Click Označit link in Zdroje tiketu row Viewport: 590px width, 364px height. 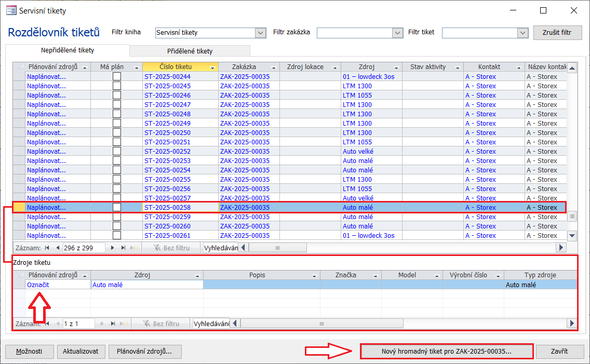click(x=38, y=285)
